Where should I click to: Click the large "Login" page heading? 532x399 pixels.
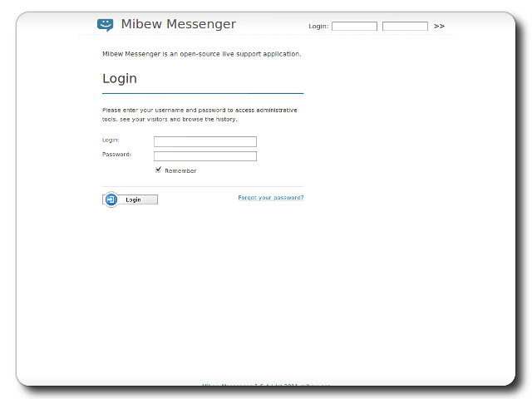pyautogui.click(x=120, y=79)
